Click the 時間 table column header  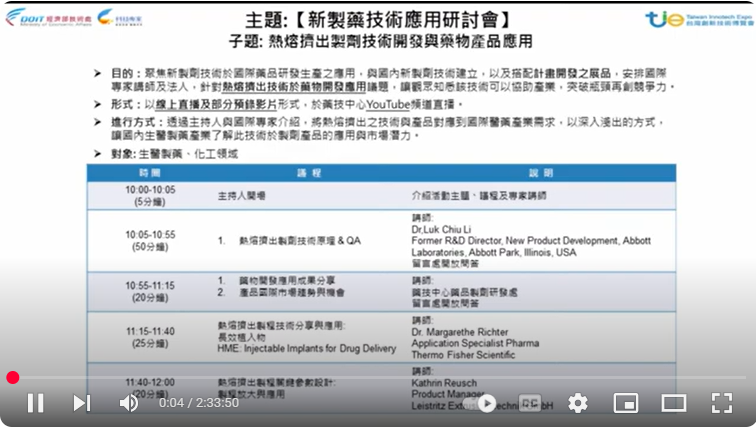(x=150, y=173)
